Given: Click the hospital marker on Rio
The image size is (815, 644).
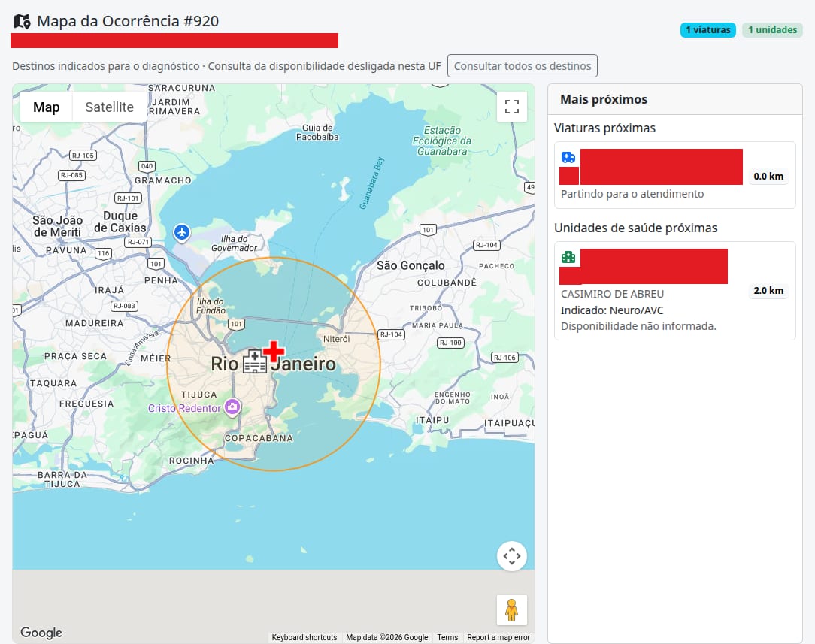Looking at the screenshot, I should coord(255,361).
